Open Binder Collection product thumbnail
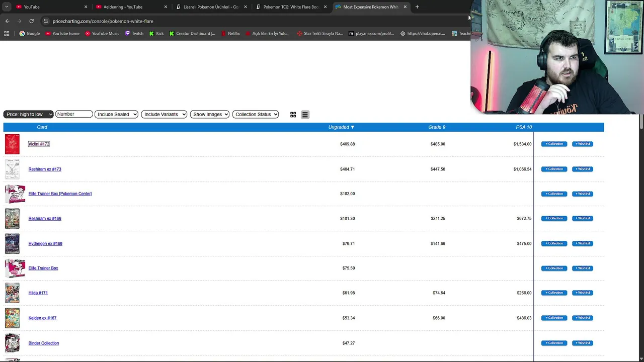The image size is (644, 362). 12,343
